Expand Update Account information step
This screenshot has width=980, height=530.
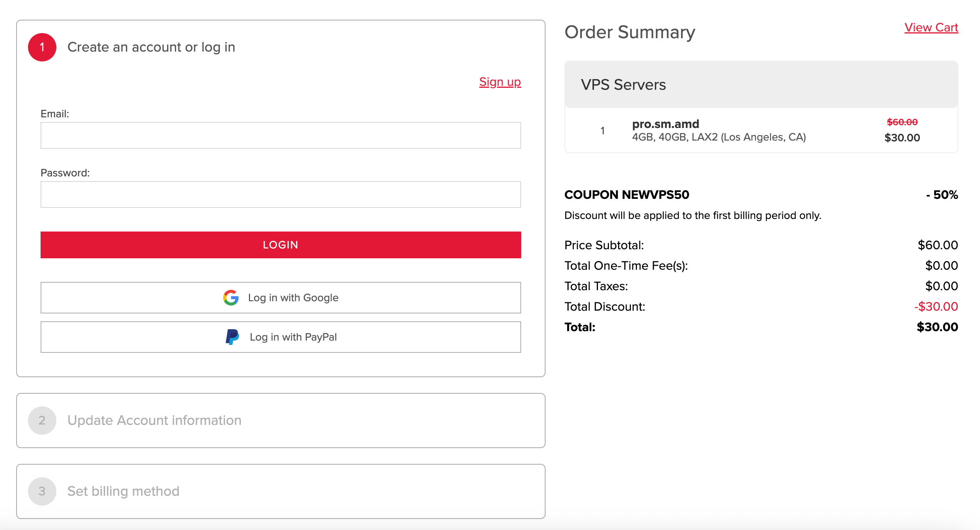[x=281, y=421]
